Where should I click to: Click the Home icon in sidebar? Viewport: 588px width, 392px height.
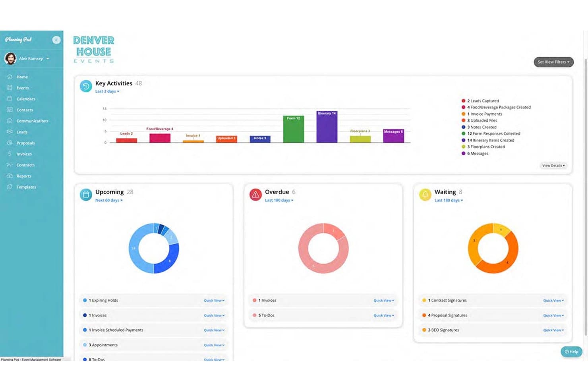(x=10, y=77)
